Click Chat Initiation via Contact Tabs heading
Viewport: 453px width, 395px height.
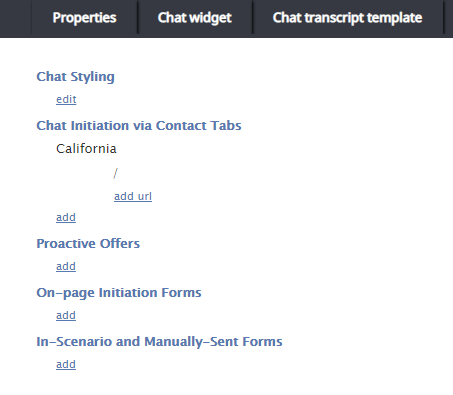tap(139, 126)
